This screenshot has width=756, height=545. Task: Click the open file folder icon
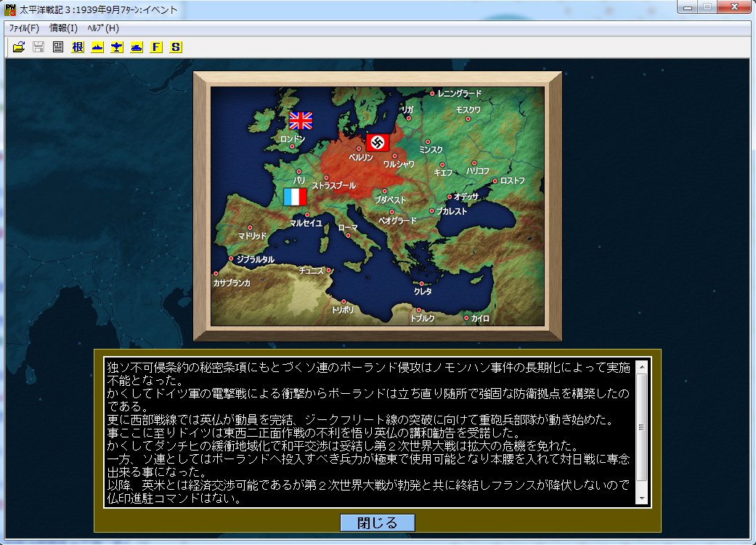[x=19, y=47]
